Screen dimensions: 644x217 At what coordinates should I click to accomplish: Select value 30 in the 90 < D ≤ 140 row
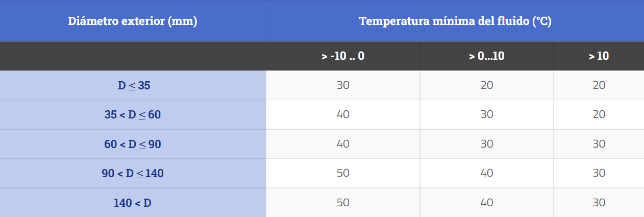(599, 173)
